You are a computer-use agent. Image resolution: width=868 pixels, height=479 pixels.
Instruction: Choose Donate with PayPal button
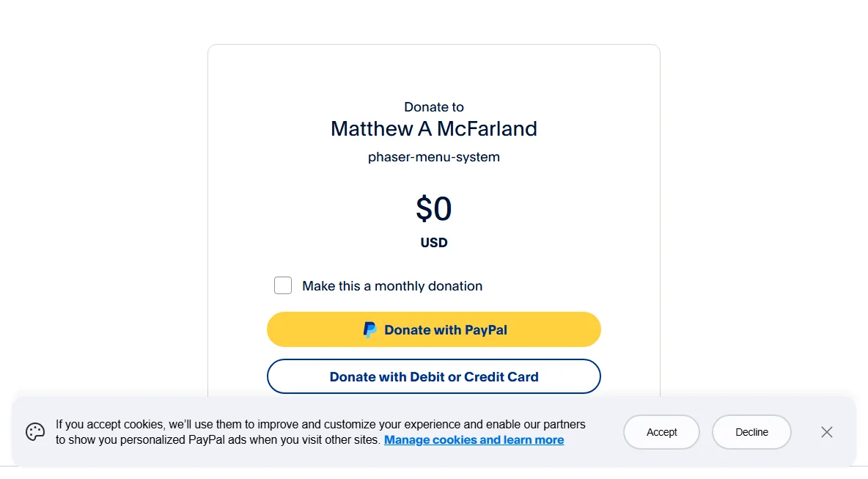point(433,329)
